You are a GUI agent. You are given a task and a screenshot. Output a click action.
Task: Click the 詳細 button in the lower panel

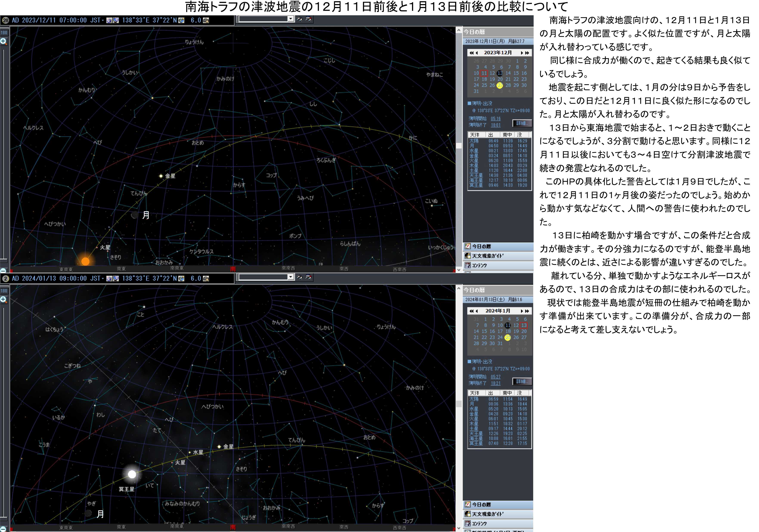522,382
